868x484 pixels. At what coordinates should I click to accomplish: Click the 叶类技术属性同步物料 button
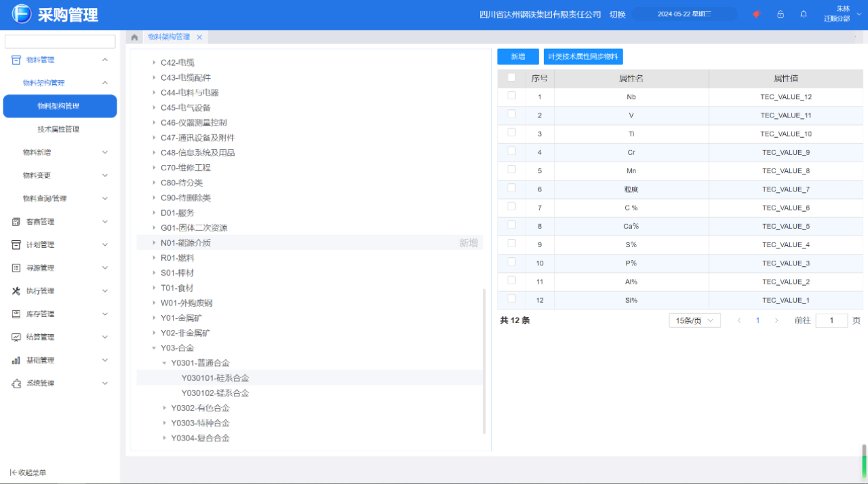pos(583,57)
